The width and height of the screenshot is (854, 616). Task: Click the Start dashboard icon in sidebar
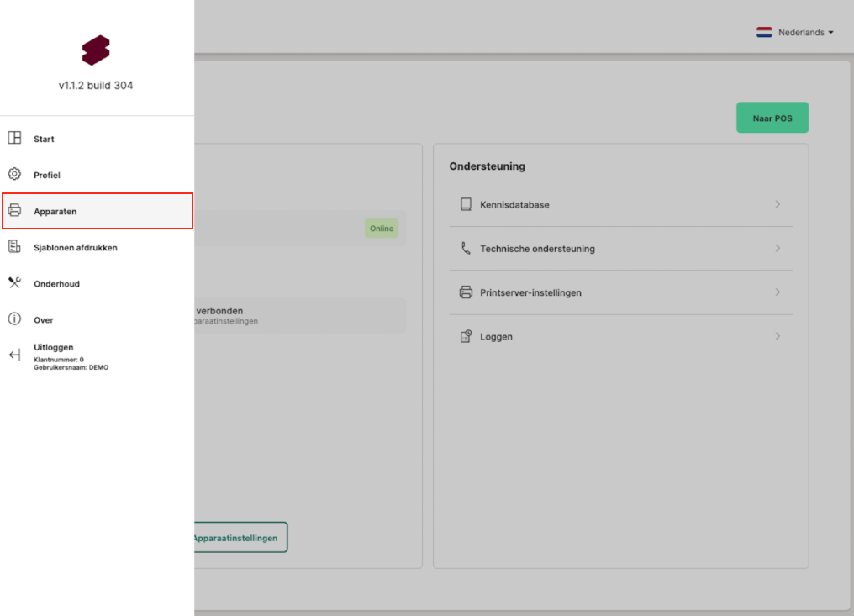pyautogui.click(x=14, y=139)
